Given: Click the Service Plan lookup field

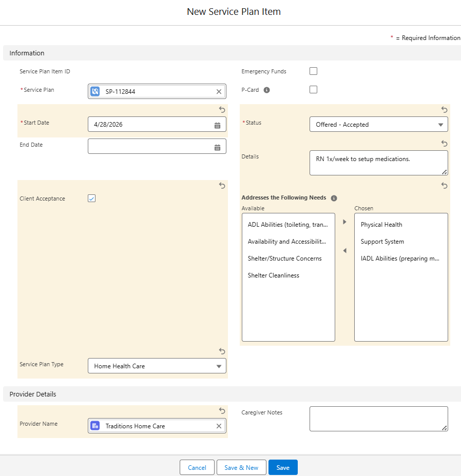Looking at the screenshot, I should click(157, 91).
